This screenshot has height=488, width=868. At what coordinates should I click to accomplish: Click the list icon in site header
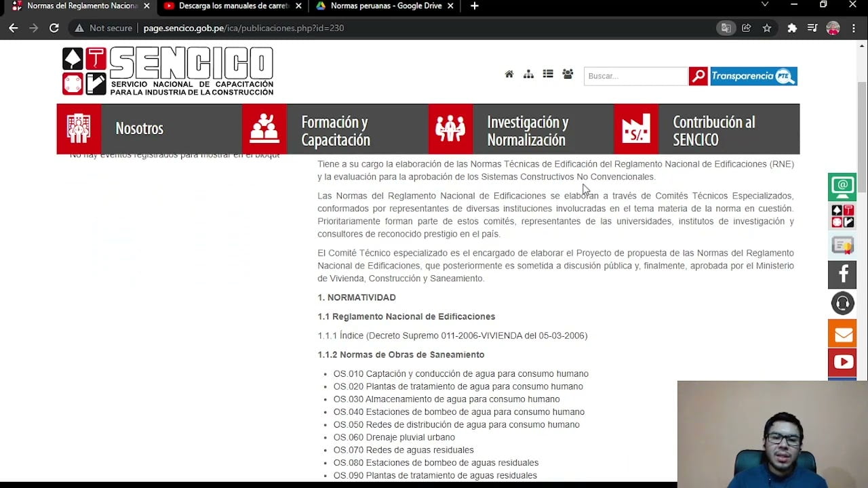coord(548,75)
